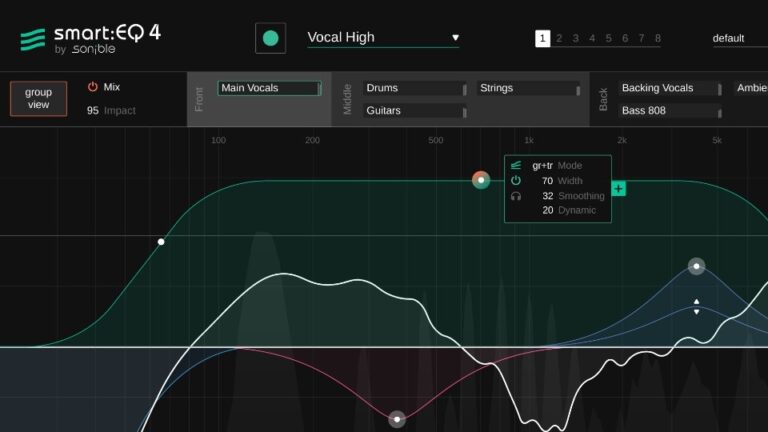
Task: Click the group view button
Action: [38, 98]
